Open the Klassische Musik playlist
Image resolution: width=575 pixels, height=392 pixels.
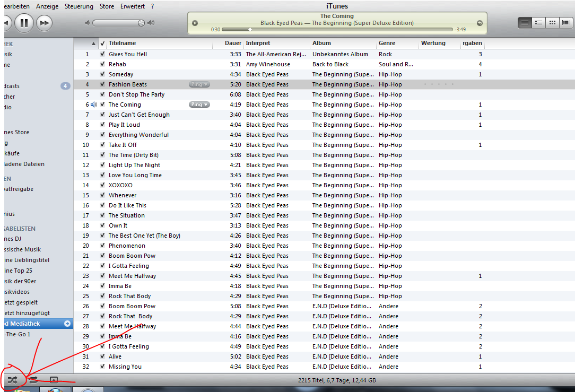[22, 249]
